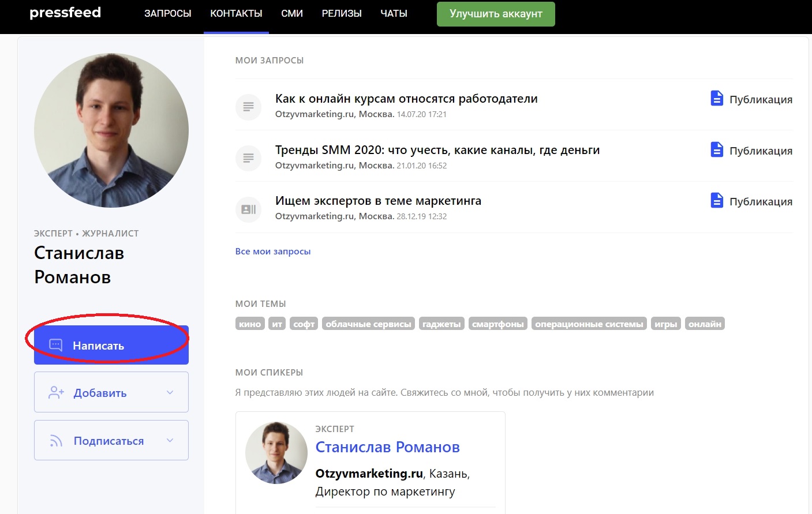
Task: Switch to the Контакты tab
Action: 236,13
